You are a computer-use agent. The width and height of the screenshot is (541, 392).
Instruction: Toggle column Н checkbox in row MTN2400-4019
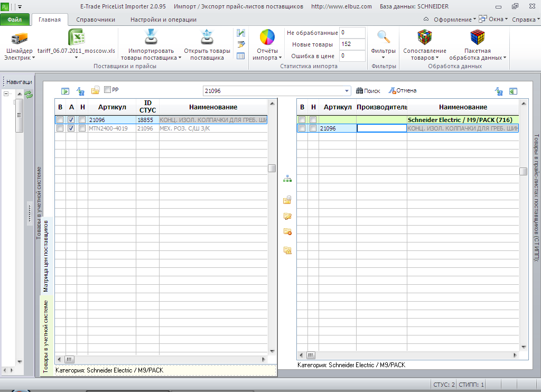pyautogui.click(x=82, y=128)
